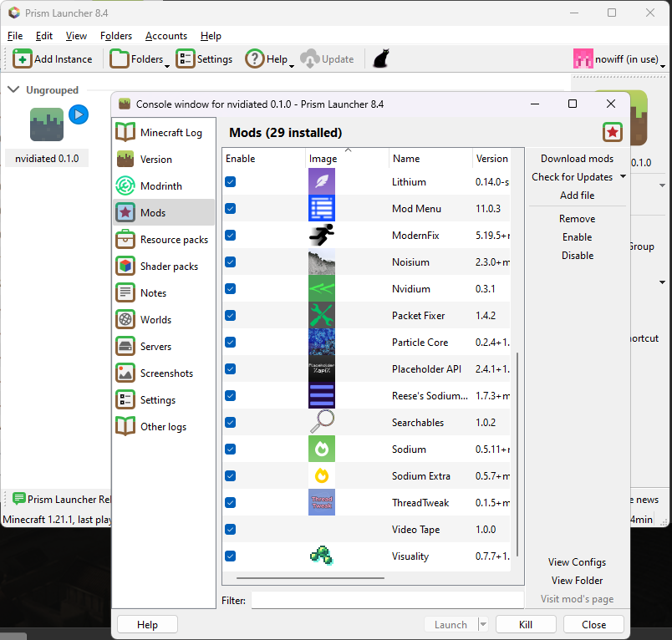Click the blue play badge on the nvidiated instance
Image resolution: width=672 pixels, height=640 pixels.
(79, 114)
